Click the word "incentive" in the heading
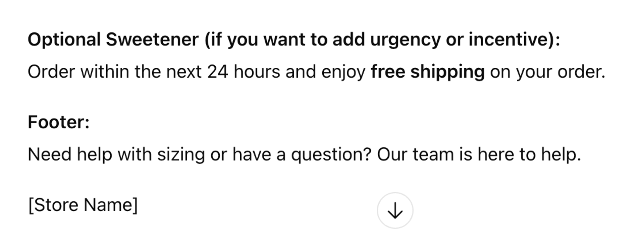644x246 pixels. [510, 40]
